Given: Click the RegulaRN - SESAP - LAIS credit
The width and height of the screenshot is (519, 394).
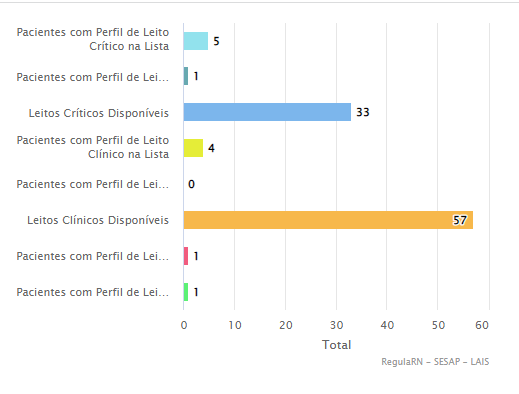Looking at the screenshot, I should tap(435, 362).
